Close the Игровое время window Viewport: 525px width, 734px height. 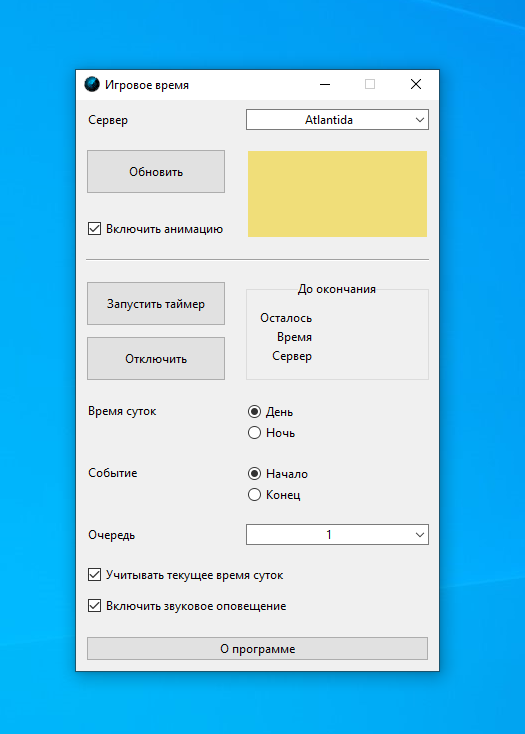416,85
